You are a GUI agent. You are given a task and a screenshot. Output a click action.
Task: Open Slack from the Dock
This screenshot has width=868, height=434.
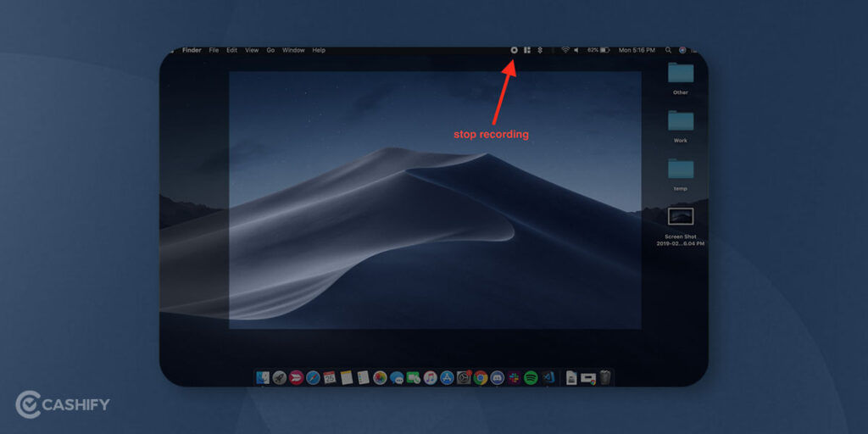pyautogui.click(x=515, y=377)
